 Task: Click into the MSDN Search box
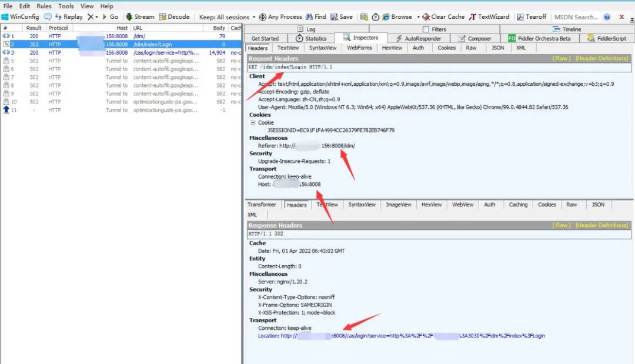[x=576, y=17]
